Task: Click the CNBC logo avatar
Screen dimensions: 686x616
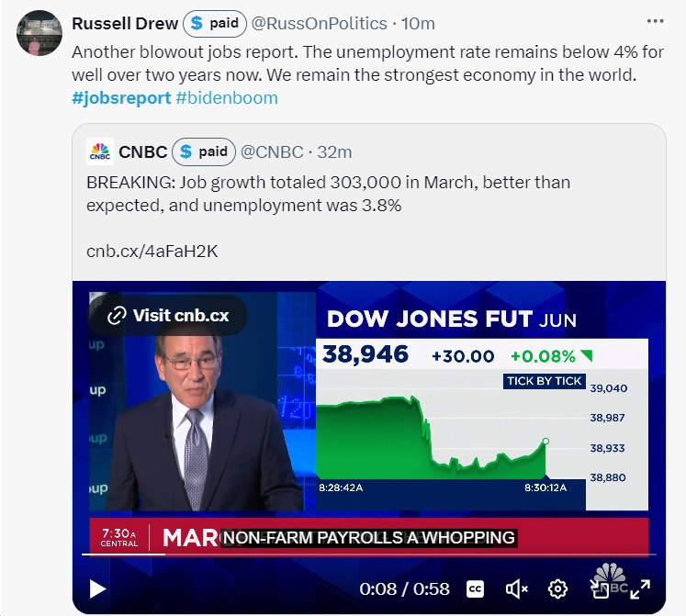Action: click(99, 151)
